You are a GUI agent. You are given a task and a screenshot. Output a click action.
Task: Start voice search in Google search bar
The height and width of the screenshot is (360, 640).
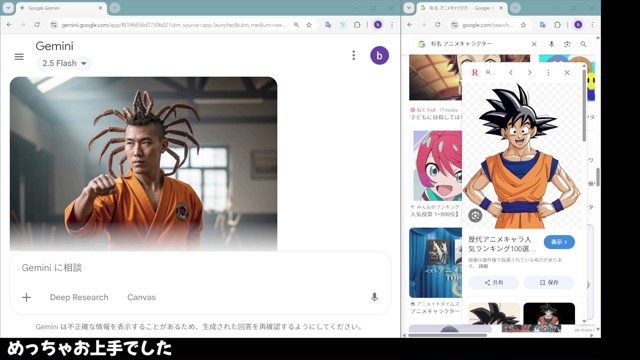tap(551, 44)
